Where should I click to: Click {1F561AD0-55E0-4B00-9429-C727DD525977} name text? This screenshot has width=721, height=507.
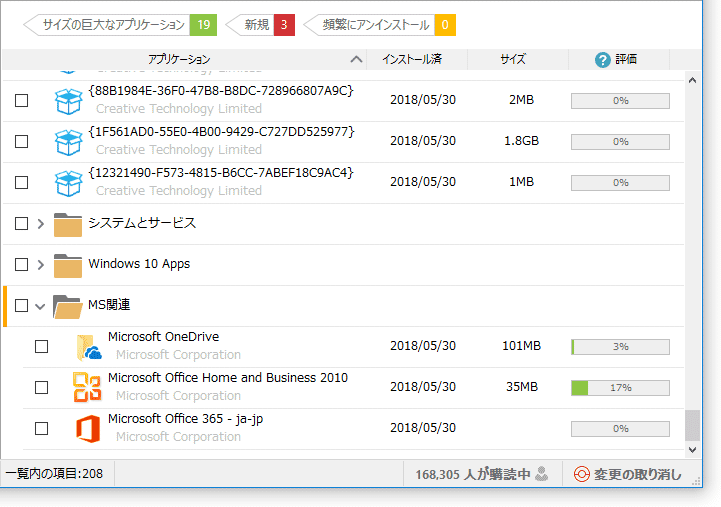click(221, 132)
